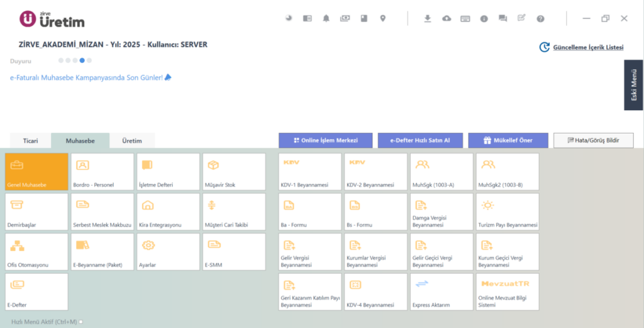Open Demirbaşlar module

pyautogui.click(x=36, y=212)
